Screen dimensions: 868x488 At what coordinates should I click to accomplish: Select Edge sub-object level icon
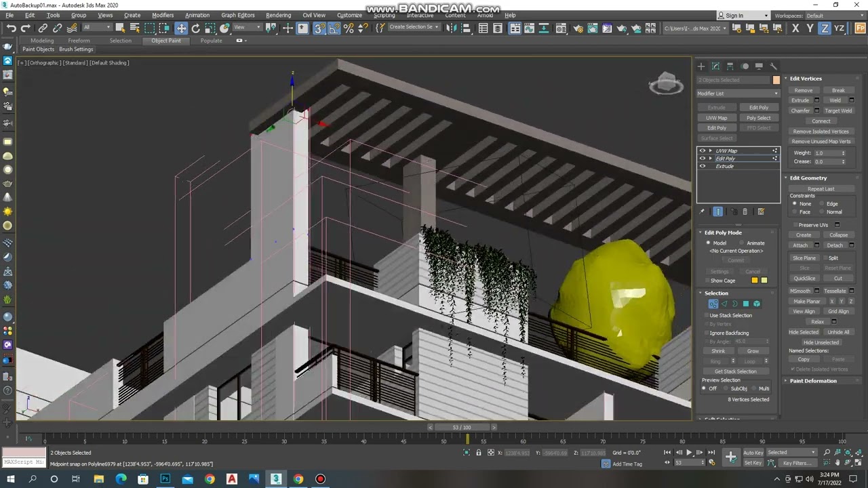click(x=724, y=304)
